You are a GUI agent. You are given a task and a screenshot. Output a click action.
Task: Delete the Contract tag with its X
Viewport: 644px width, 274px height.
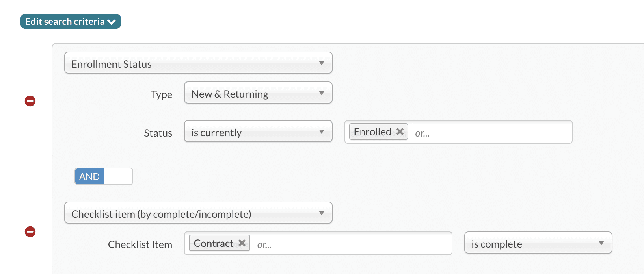[x=242, y=243]
